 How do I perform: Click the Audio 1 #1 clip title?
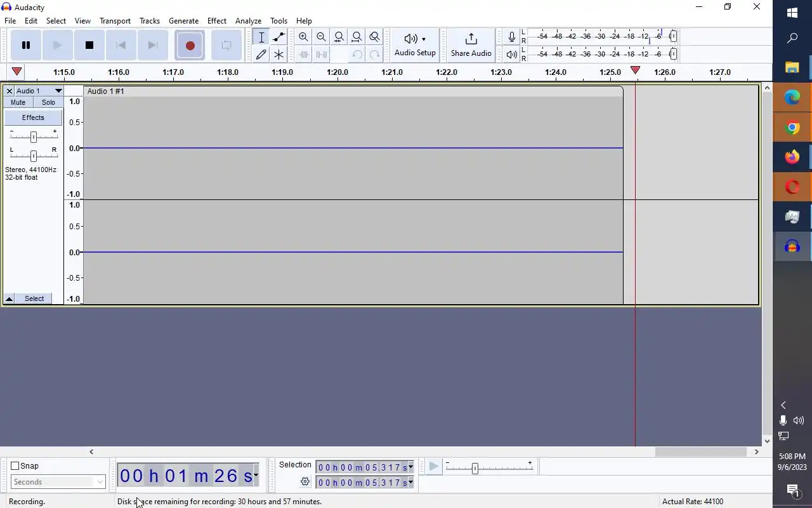(105, 91)
